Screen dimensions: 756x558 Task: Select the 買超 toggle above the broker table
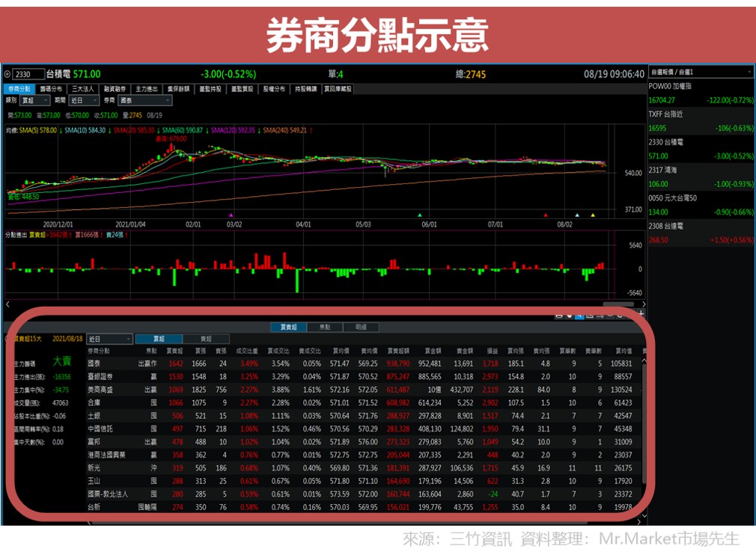tap(159, 339)
